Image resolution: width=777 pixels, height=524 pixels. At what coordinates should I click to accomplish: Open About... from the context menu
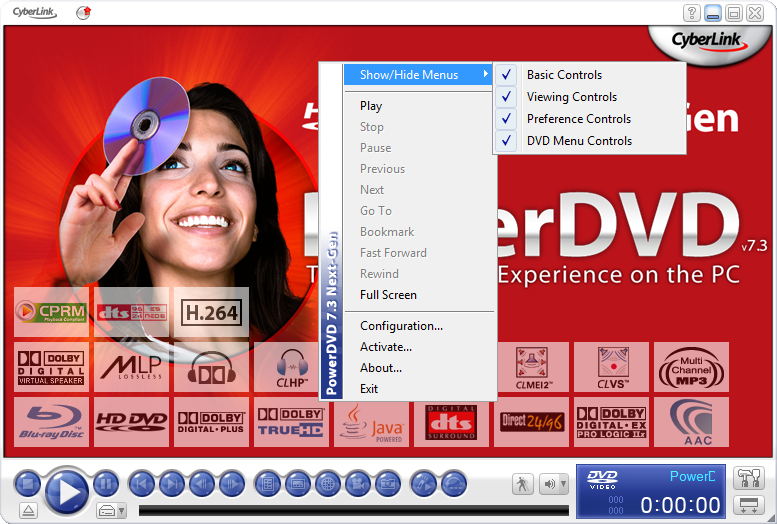419,368
